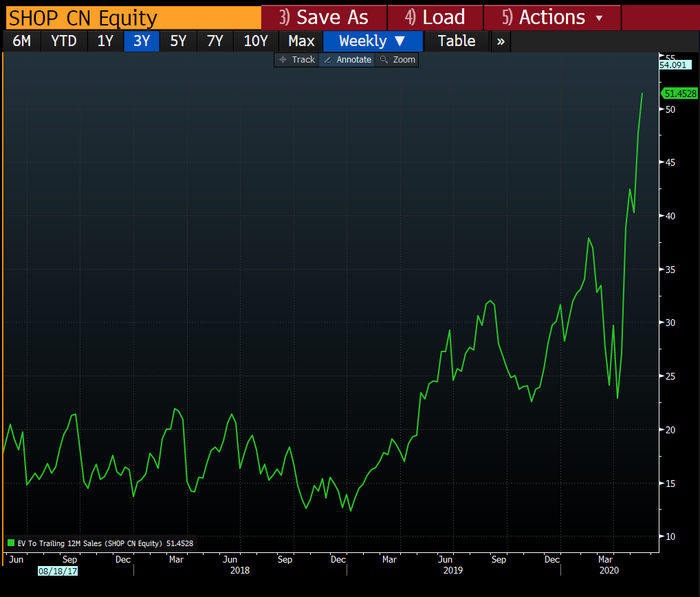The height and width of the screenshot is (597, 700).
Task: Click the Save As button
Action: (324, 17)
